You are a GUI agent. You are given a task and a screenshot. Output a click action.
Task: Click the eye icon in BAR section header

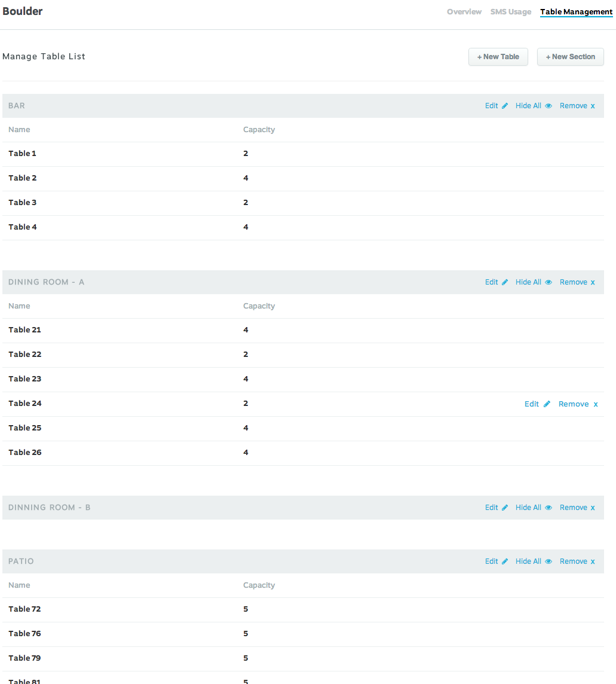(548, 106)
